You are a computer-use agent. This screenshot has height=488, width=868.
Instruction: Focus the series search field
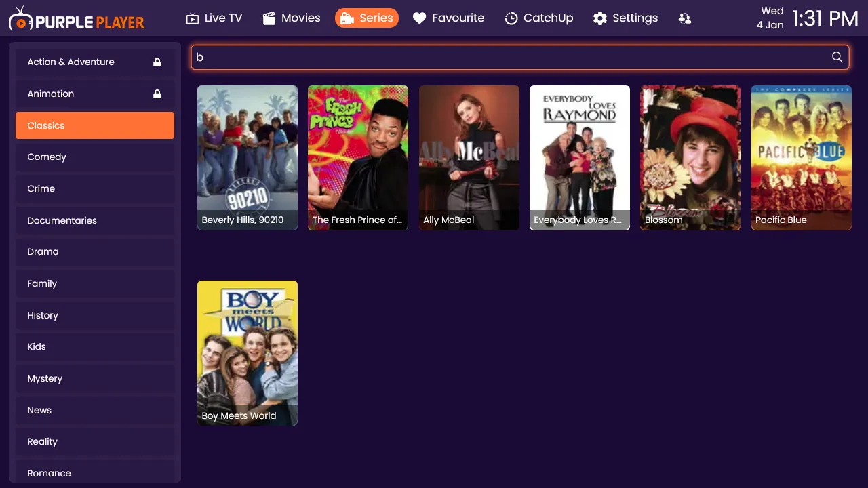[520, 57]
